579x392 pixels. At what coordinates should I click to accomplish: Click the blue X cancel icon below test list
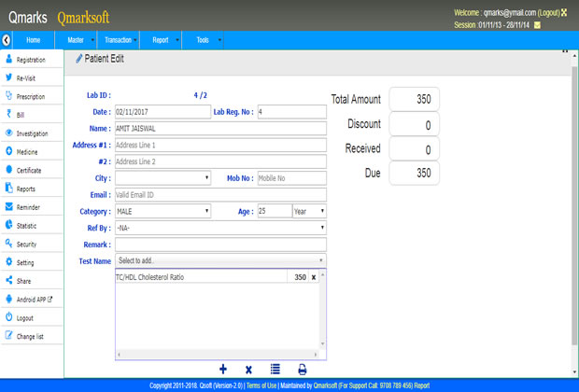tap(248, 370)
